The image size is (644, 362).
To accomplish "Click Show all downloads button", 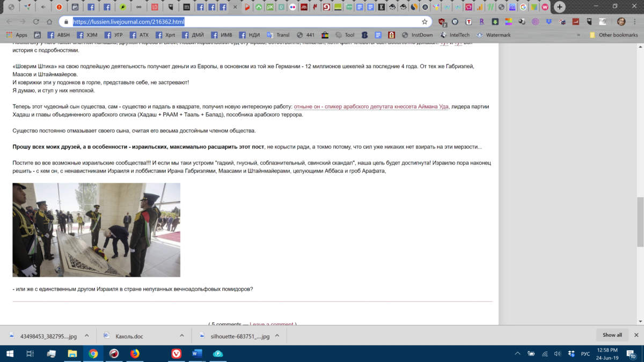I will (612, 335).
